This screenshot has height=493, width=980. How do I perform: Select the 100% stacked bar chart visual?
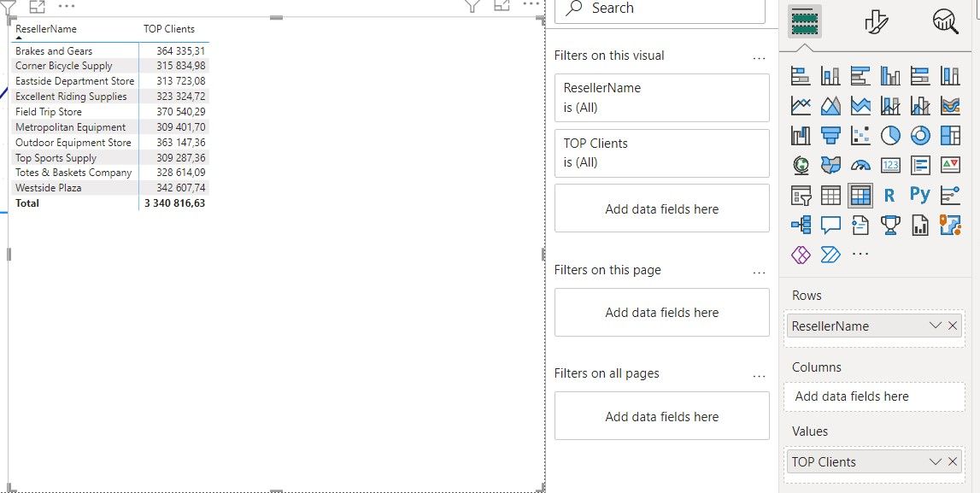tap(920, 76)
